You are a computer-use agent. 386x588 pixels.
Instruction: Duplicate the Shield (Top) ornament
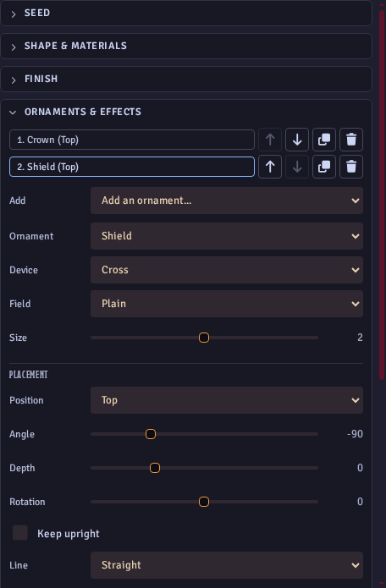pos(324,167)
